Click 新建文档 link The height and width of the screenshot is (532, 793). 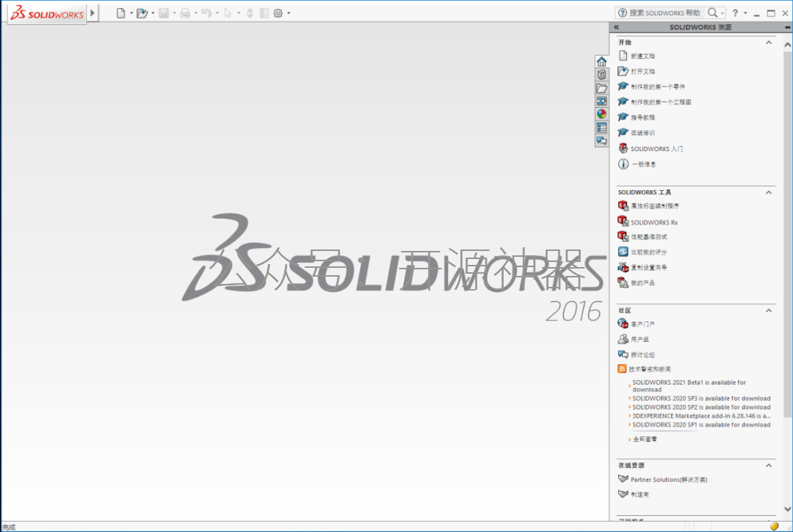point(642,56)
